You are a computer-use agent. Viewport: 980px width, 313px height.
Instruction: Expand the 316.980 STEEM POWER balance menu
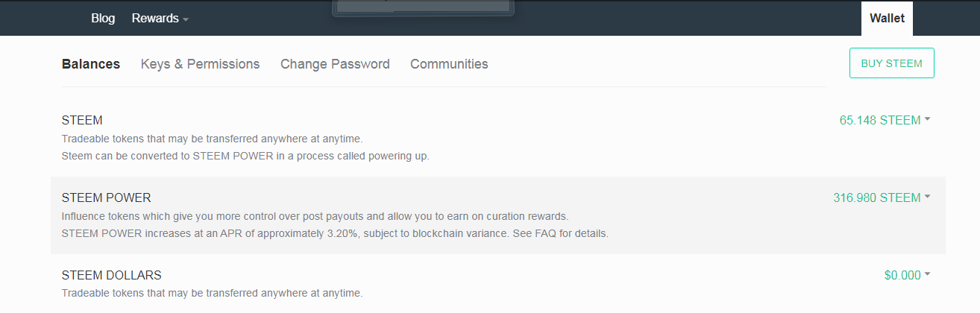pyautogui.click(x=882, y=197)
